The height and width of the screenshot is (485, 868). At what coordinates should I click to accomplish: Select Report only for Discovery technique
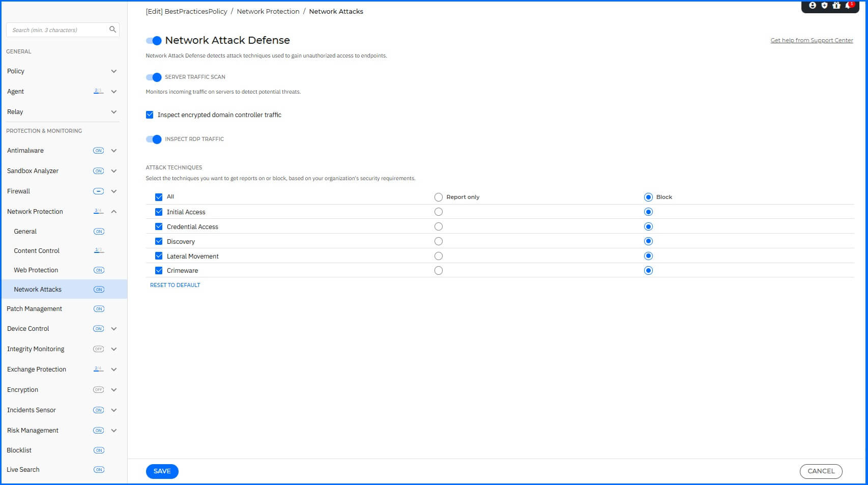point(439,241)
